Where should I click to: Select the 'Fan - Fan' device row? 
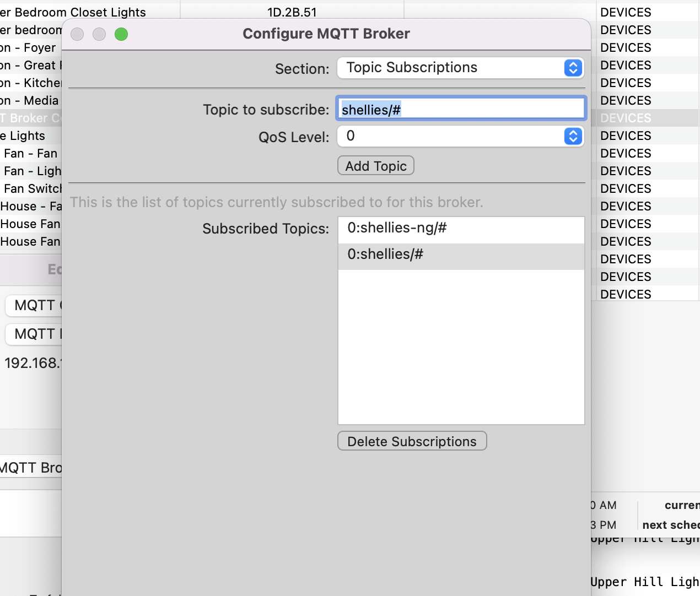(x=30, y=153)
